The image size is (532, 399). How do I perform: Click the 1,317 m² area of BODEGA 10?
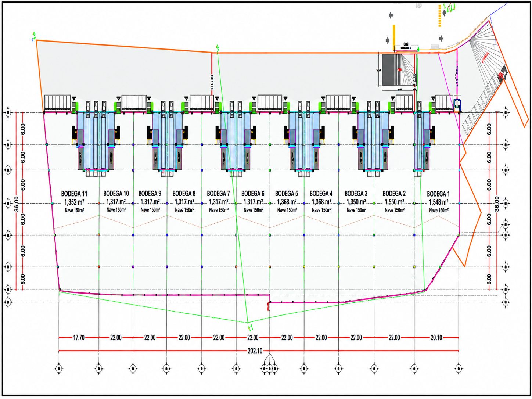click(116, 202)
